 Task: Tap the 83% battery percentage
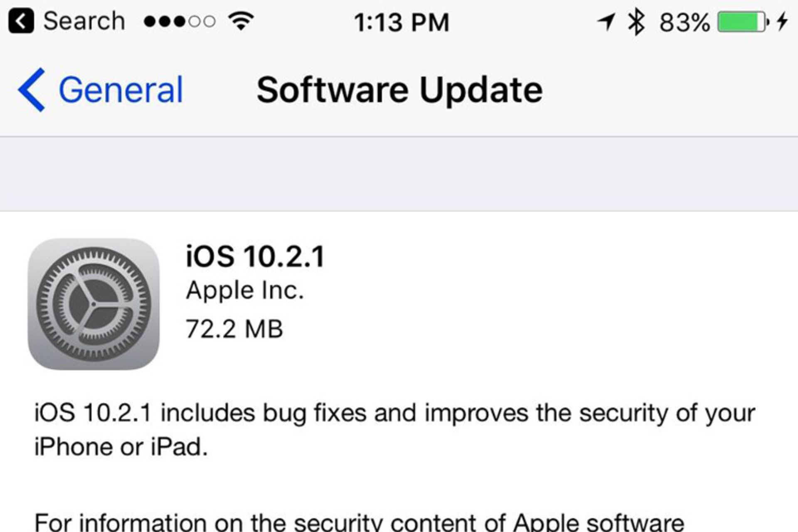[685, 22]
